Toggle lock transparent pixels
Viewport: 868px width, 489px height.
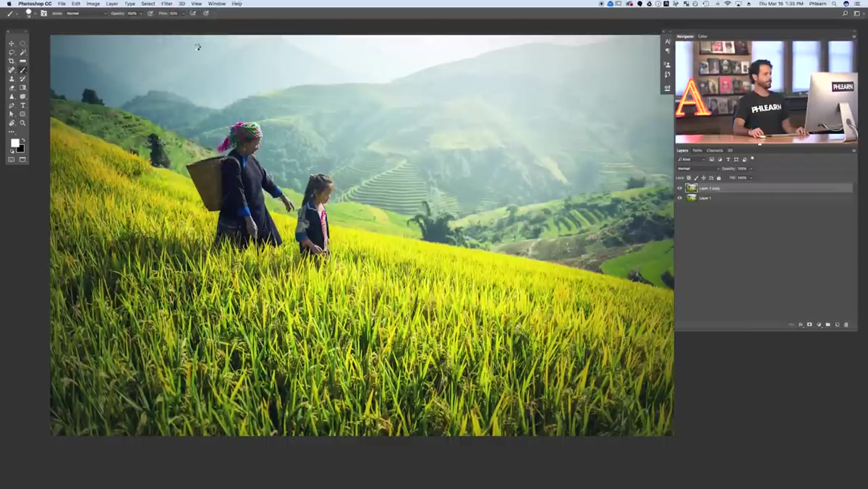(689, 178)
